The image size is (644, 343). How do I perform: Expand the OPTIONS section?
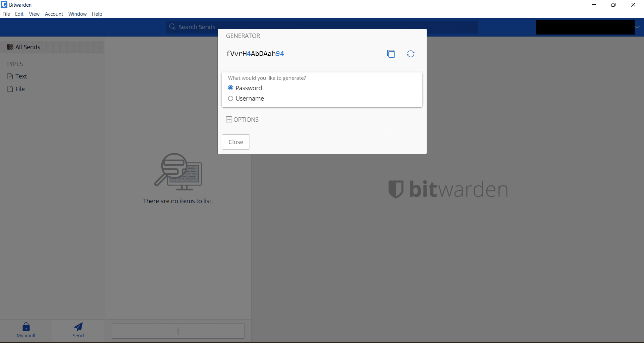(x=242, y=120)
